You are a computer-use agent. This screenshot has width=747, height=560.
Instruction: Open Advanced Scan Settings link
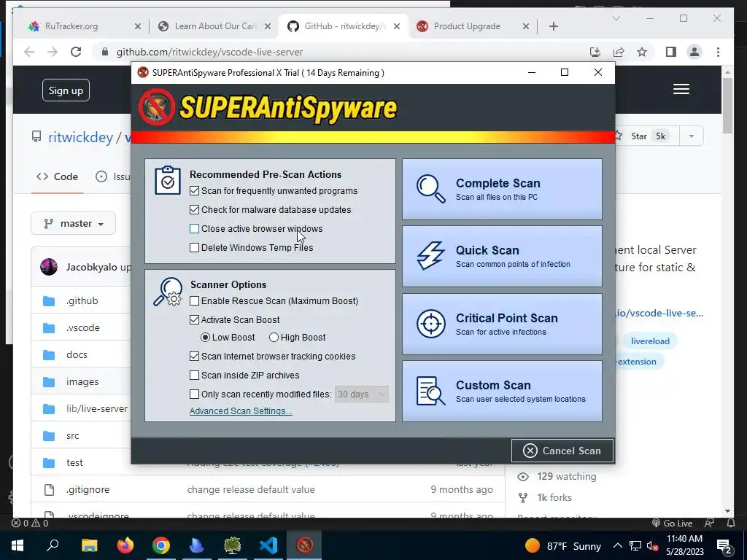pyautogui.click(x=241, y=411)
